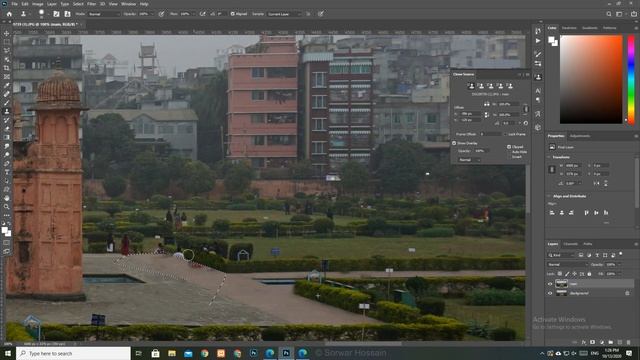640x360 pixels.
Task: Click the Windows search box on the taskbar
Action: coord(73,353)
